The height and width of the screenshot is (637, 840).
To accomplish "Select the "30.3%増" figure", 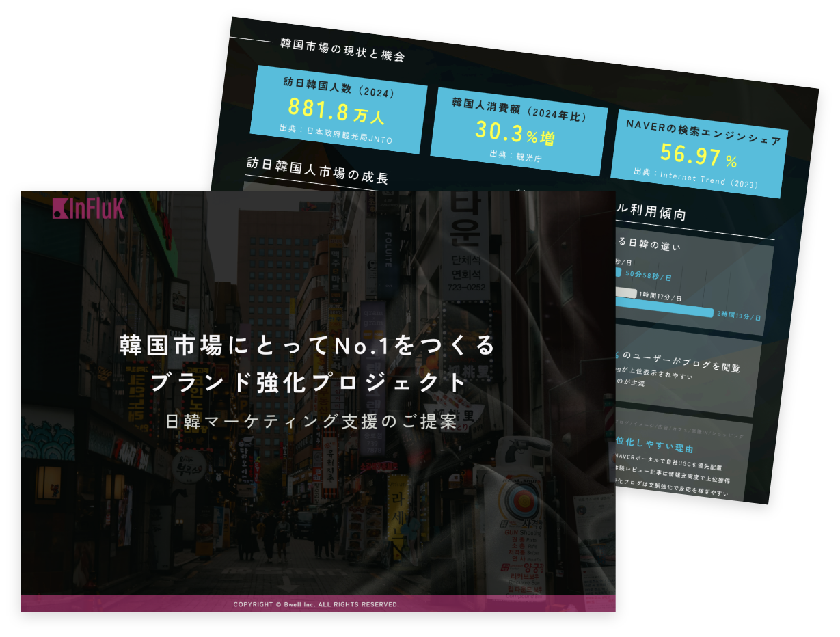I will tap(515, 133).
